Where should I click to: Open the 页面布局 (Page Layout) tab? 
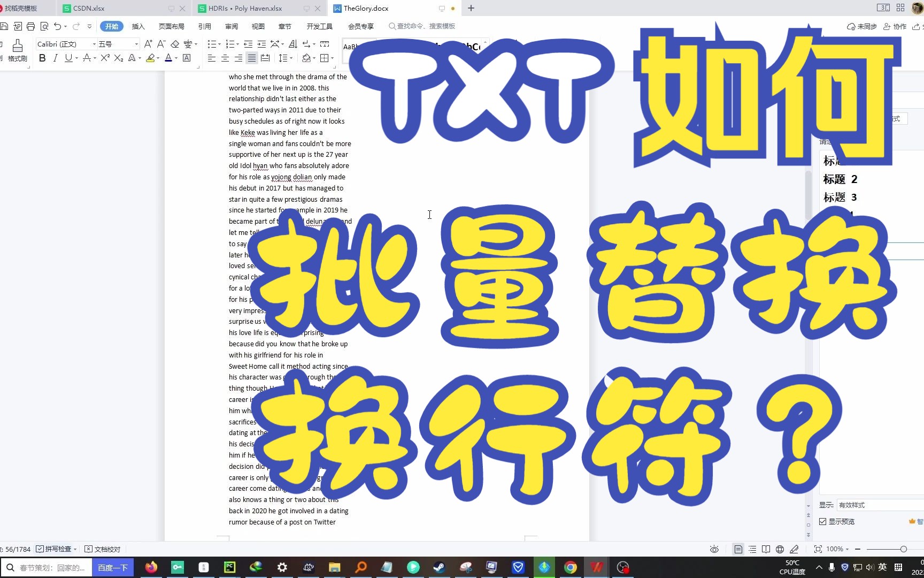tap(171, 26)
